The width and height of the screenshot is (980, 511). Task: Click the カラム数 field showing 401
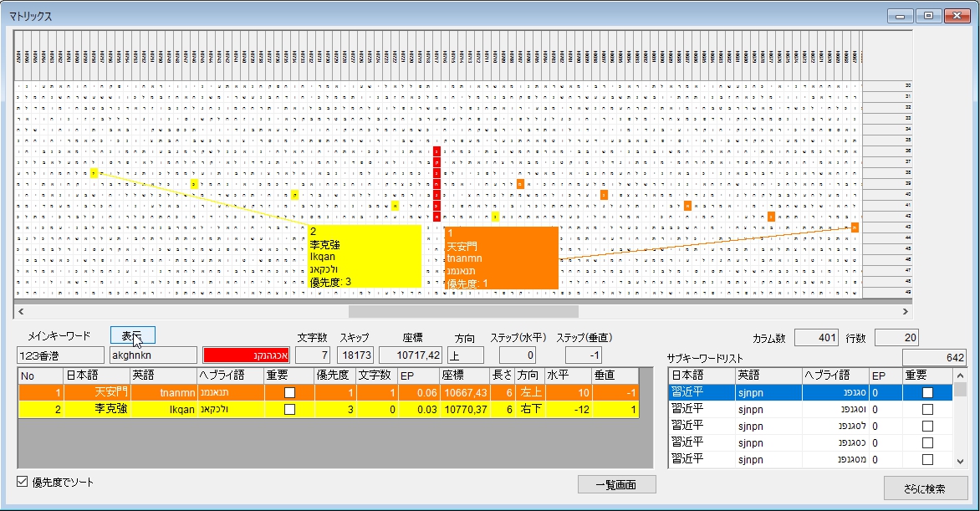click(x=815, y=338)
